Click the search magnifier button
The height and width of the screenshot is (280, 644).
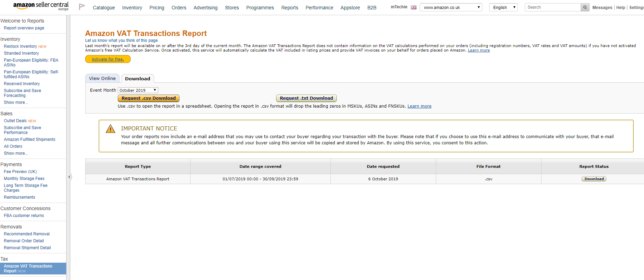(585, 7)
